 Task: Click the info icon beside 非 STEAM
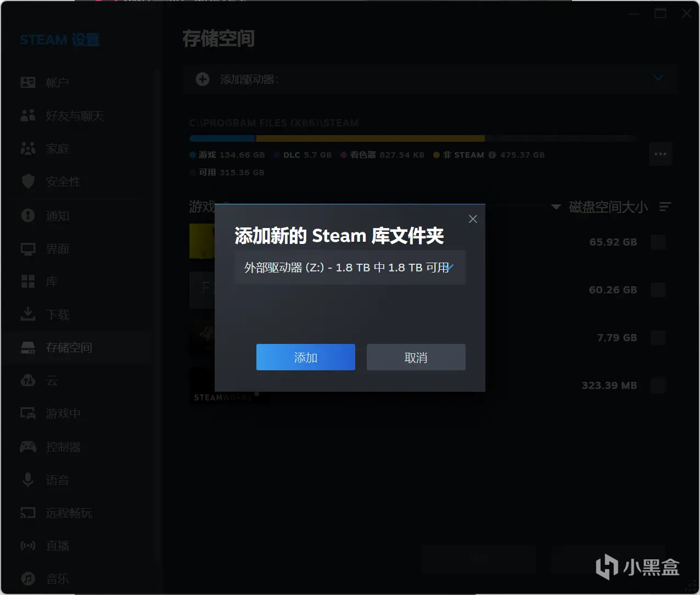click(492, 155)
